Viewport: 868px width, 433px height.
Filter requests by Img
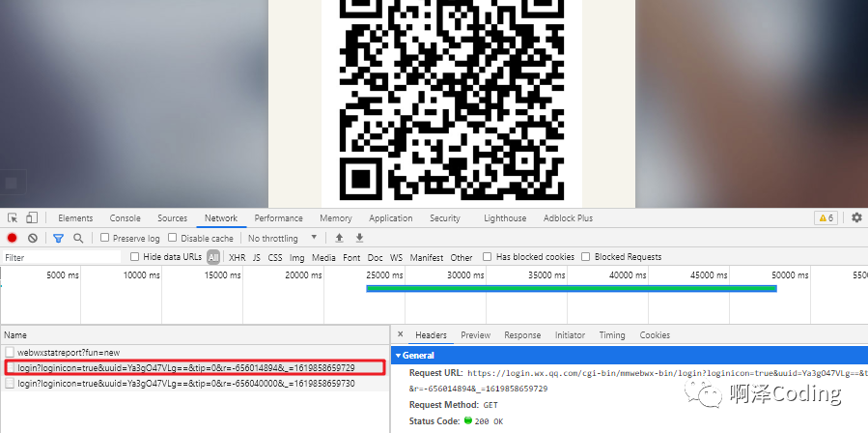click(297, 257)
